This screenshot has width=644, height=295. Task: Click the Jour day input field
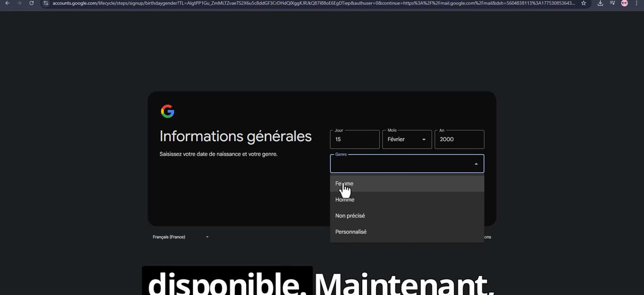(355, 139)
